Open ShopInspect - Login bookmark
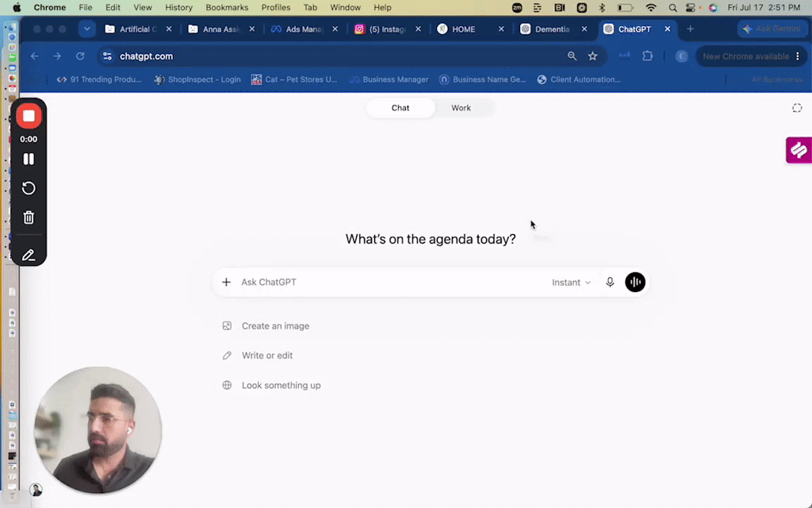Image resolution: width=812 pixels, height=508 pixels. pyautogui.click(x=197, y=79)
